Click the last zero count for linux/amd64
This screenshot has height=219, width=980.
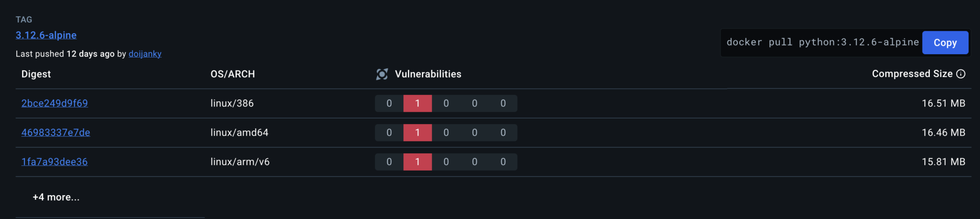point(503,133)
